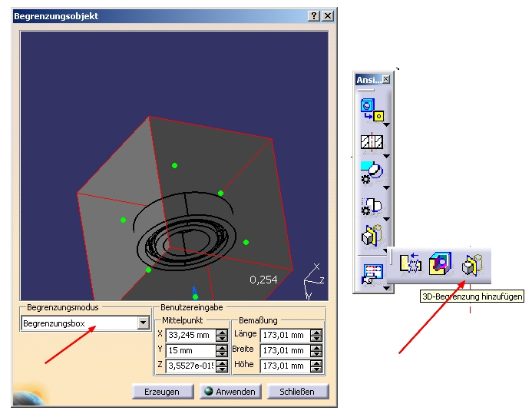
Task: Increase Höhe with up spinner
Action: [316, 363]
